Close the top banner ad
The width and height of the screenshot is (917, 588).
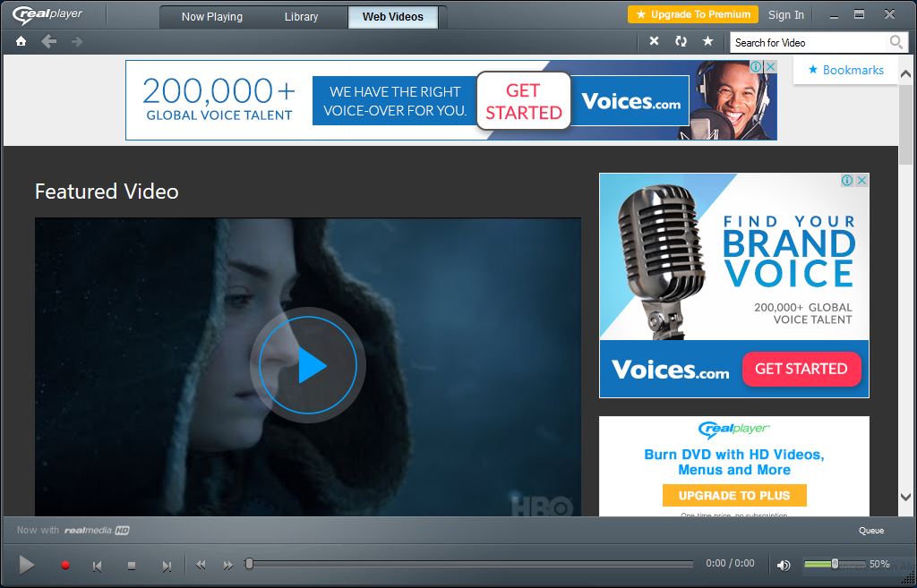[771, 66]
